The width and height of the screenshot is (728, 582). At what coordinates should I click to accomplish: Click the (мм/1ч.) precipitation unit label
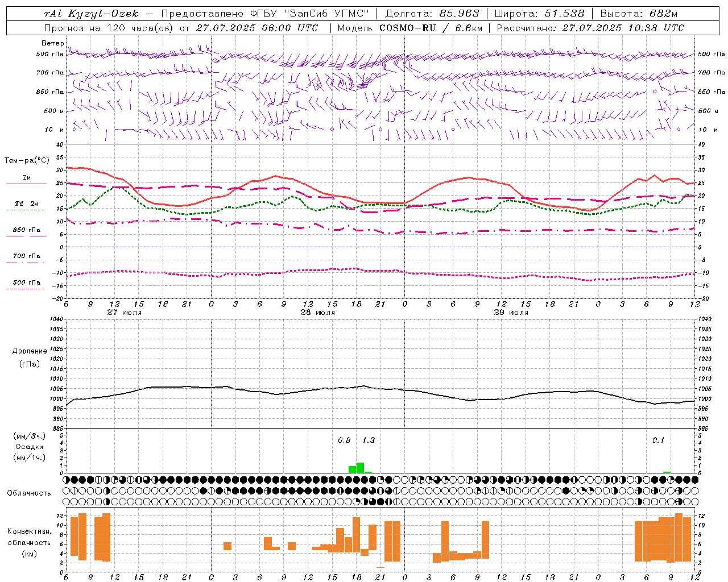[30, 458]
